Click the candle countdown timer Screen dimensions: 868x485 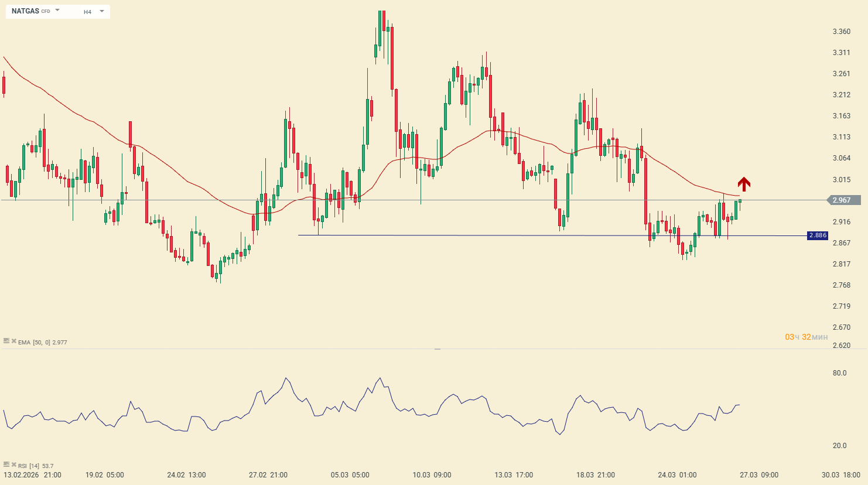(806, 337)
